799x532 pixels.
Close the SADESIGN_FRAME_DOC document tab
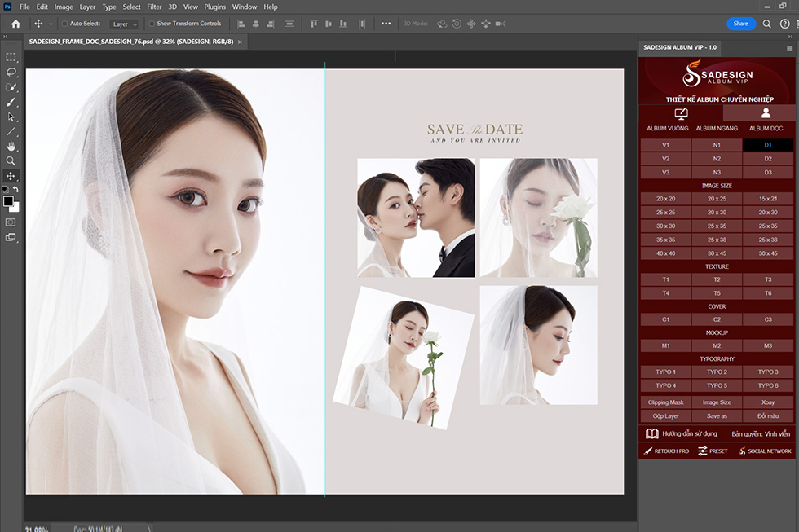[x=240, y=40]
